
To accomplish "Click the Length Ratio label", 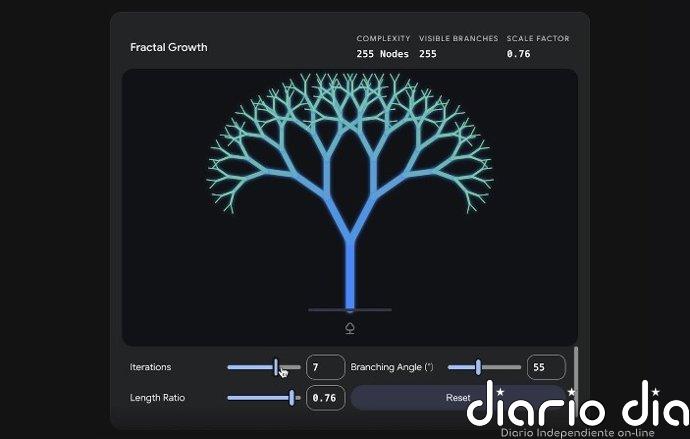I will point(157,397).
